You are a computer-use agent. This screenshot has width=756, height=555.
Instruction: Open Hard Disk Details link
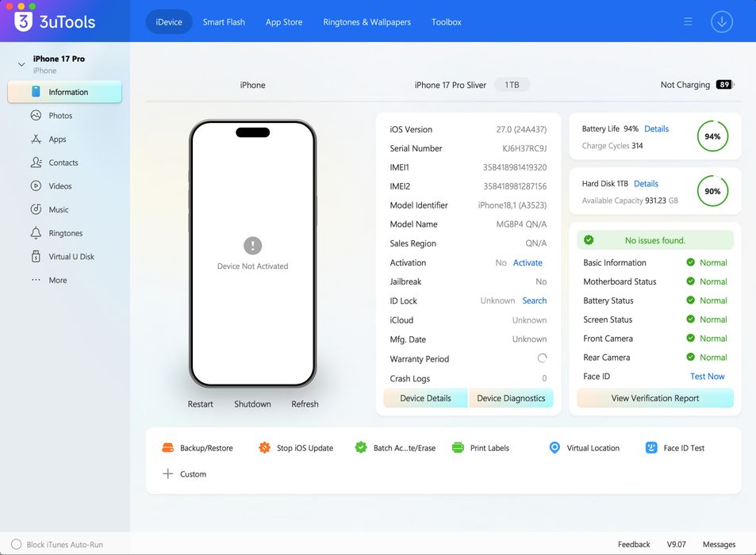click(x=646, y=184)
